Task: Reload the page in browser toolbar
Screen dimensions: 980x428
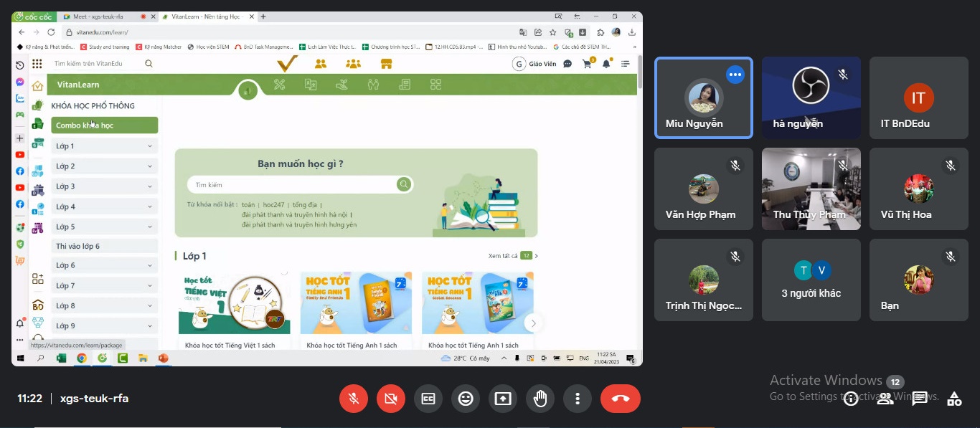Action: tap(51, 32)
